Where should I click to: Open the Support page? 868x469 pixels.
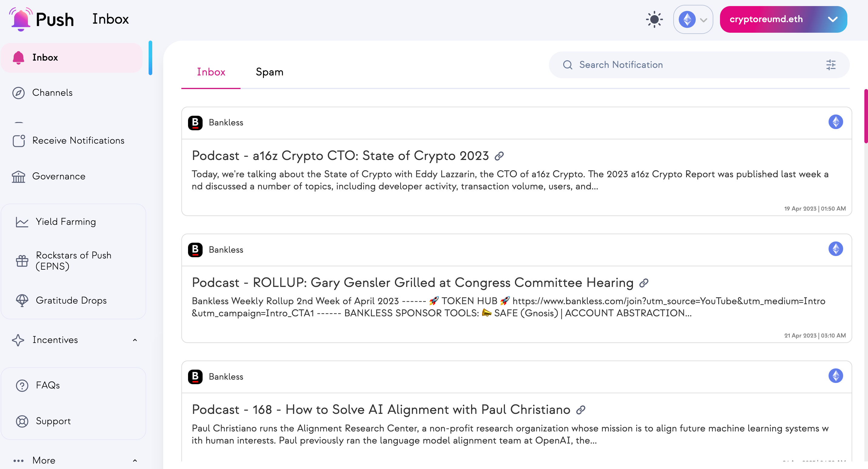click(x=53, y=421)
